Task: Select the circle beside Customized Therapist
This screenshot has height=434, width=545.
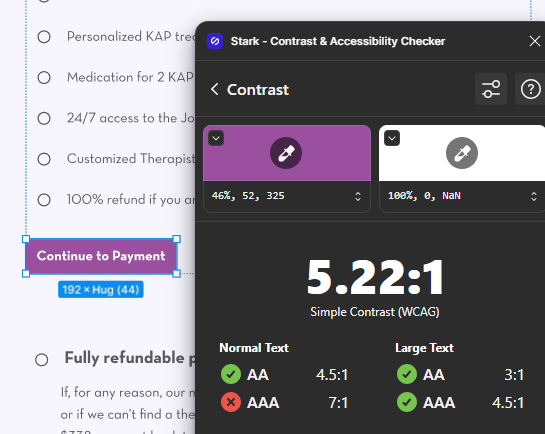Action: coord(44,159)
